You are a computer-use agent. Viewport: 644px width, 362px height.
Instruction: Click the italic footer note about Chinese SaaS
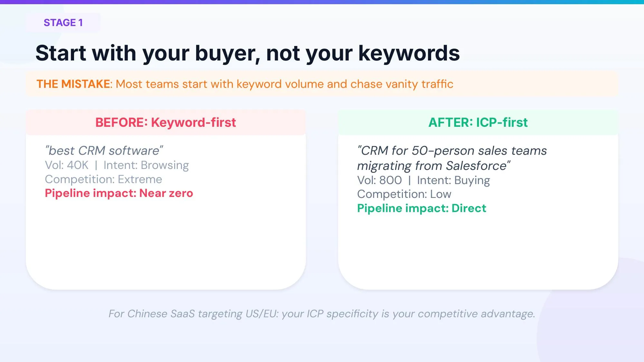(322, 314)
